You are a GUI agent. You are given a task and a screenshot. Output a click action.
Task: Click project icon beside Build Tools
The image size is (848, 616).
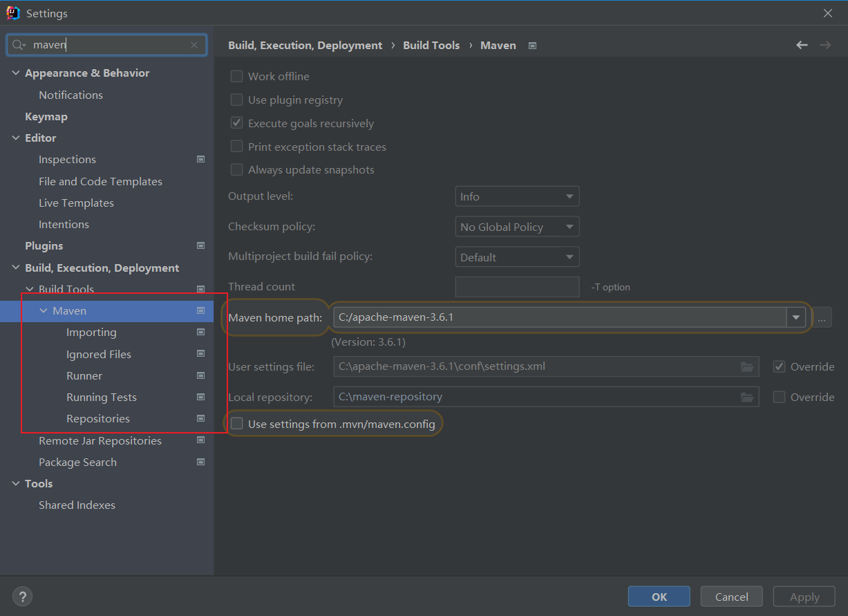click(200, 289)
